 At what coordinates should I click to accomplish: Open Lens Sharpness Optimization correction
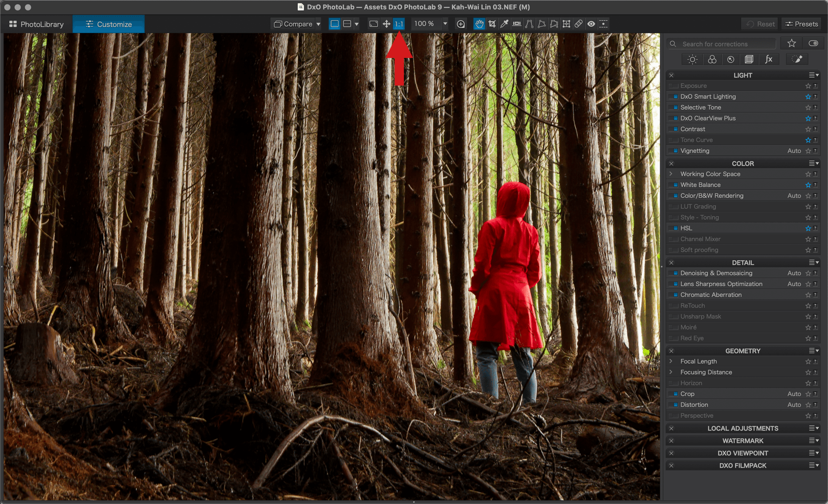coord(721,284)
